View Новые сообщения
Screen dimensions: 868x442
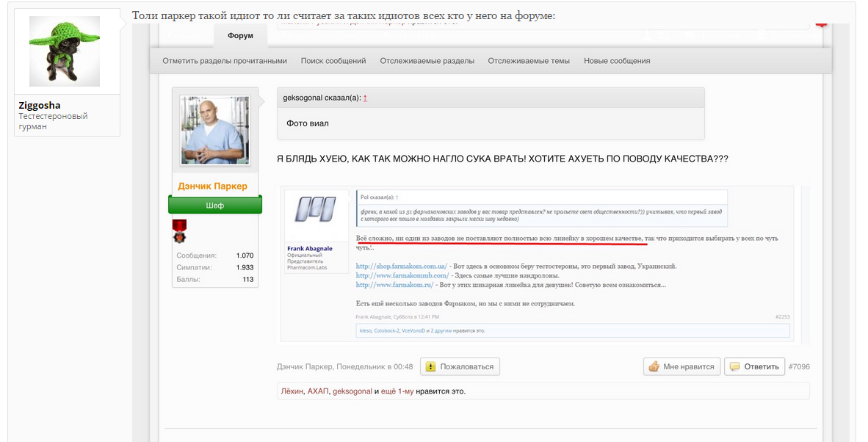click(617, 61)
